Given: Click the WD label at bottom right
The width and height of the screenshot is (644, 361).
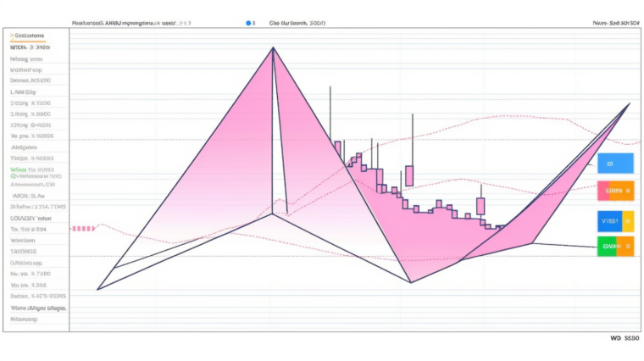Looking at the screenshot, I should coord(625,337).
